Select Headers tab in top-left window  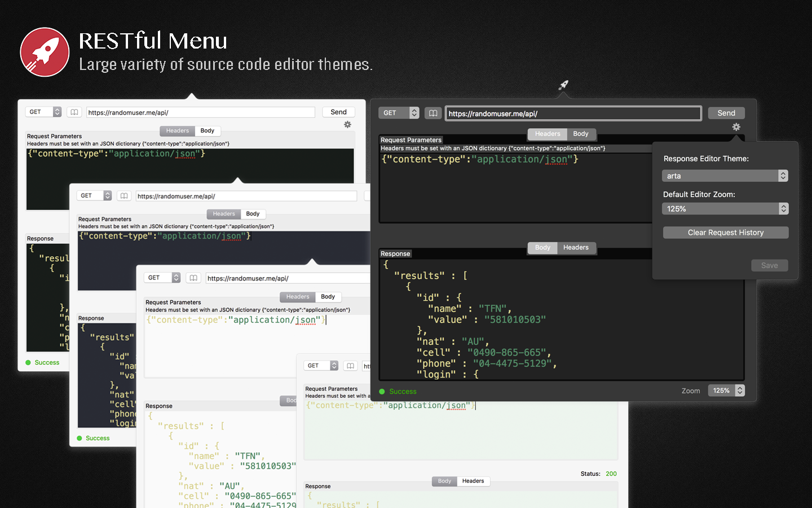click(178, 131)
